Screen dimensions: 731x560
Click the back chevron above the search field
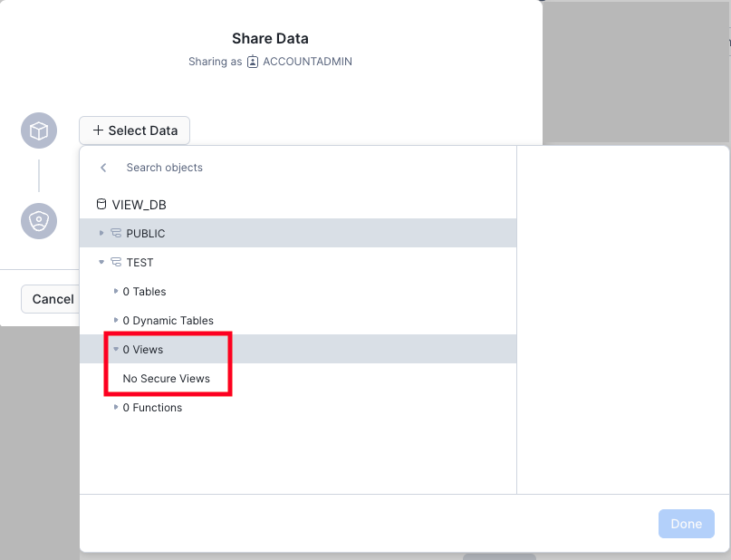pyautogui.click(x=102, y=168)
